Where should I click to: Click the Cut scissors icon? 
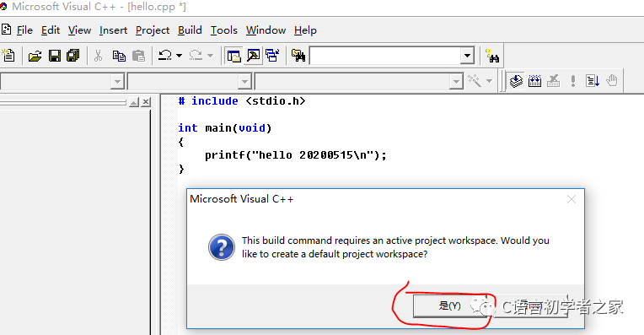(x=98, y=56)
